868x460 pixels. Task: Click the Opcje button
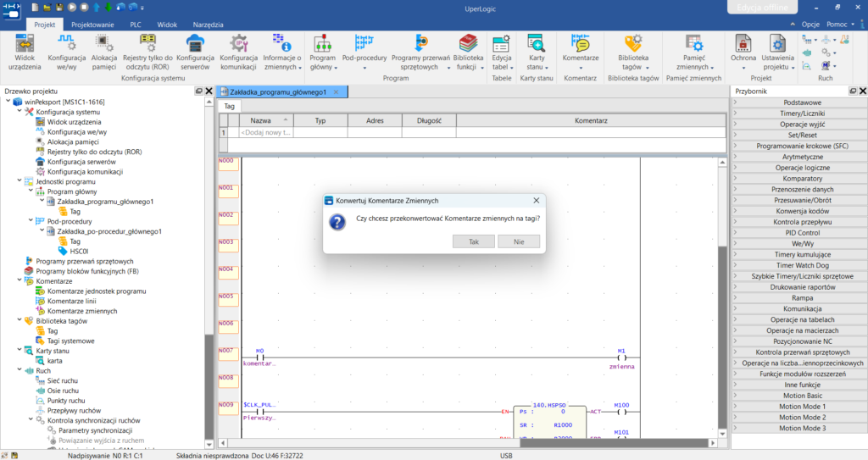coord(810,25)
